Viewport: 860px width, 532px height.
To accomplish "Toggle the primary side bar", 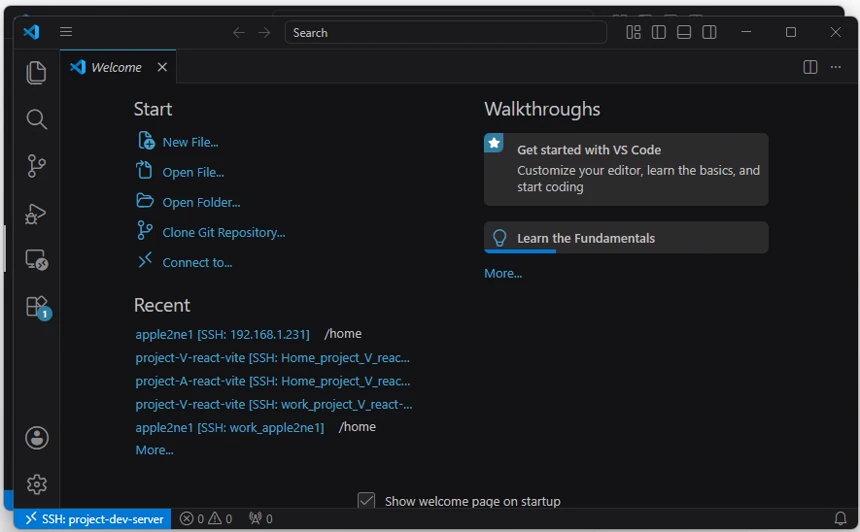I will [x=659, y=32].
